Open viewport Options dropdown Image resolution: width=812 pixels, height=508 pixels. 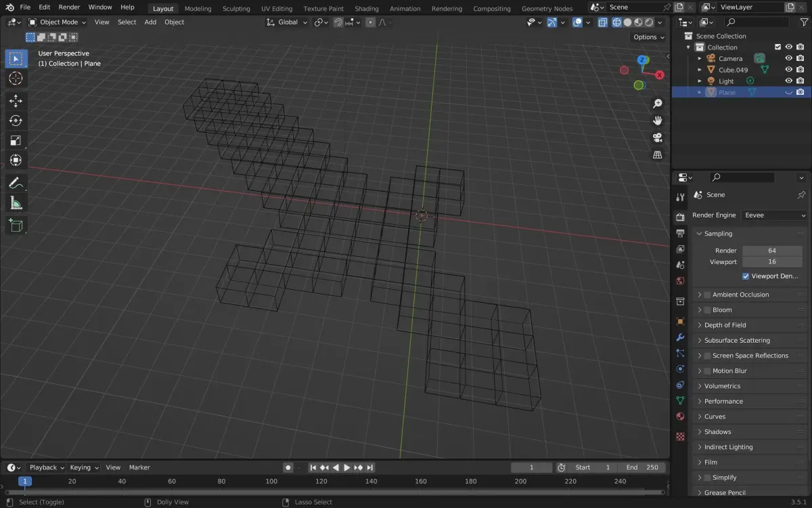[x=648, y=37]
